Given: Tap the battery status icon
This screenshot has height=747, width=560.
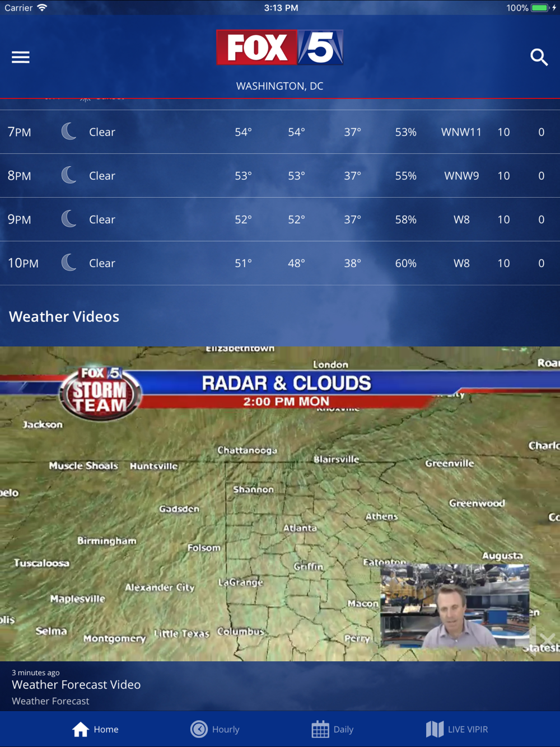Looking at the screenshot, I should click(540, 8).
